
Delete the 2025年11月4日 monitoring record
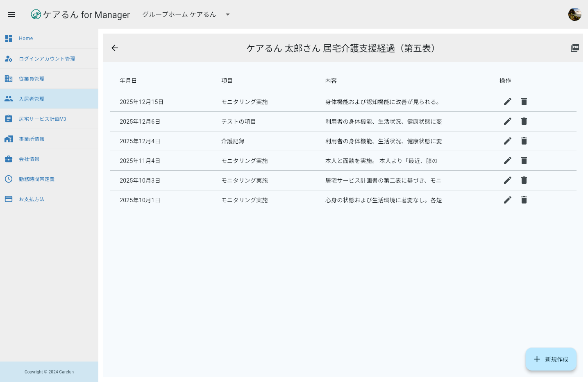coord(524,160)
